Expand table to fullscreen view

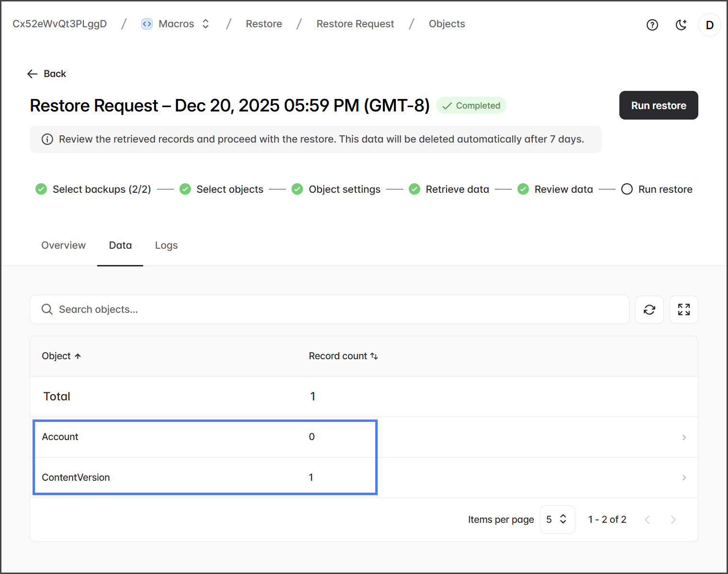[x=683, y=310]
